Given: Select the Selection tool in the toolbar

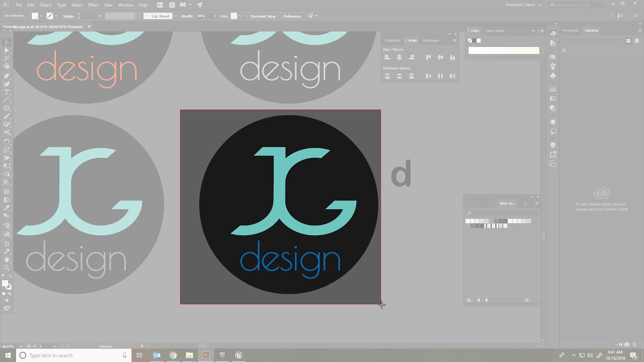Looking at the screenshot, I should [7, 42].
